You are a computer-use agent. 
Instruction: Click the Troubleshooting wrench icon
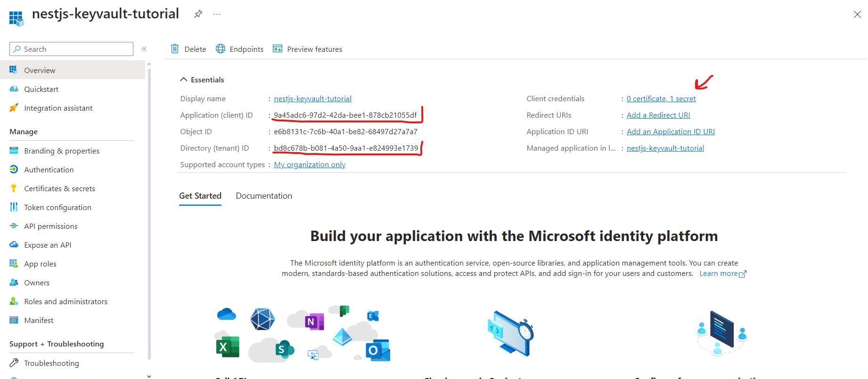[14, 363]
